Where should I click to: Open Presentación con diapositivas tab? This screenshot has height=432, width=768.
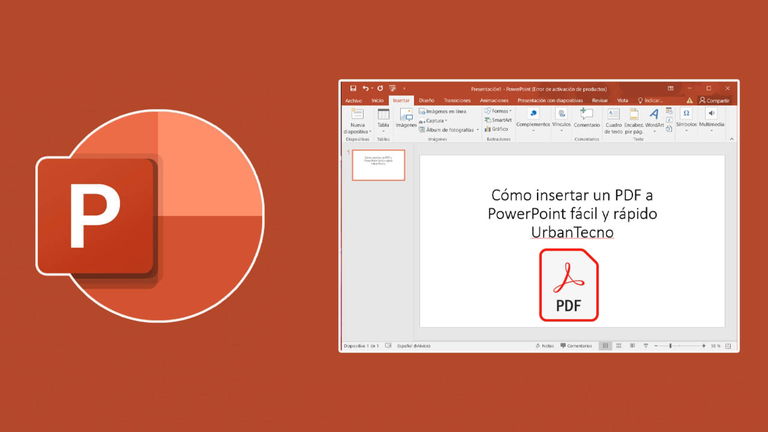[550, 100]
